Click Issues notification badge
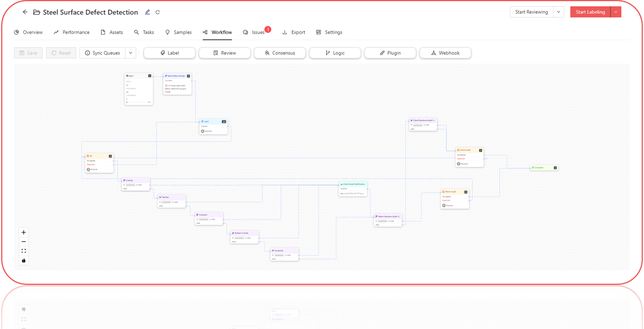This screenshot has width=644, height=329. (268, 29)
